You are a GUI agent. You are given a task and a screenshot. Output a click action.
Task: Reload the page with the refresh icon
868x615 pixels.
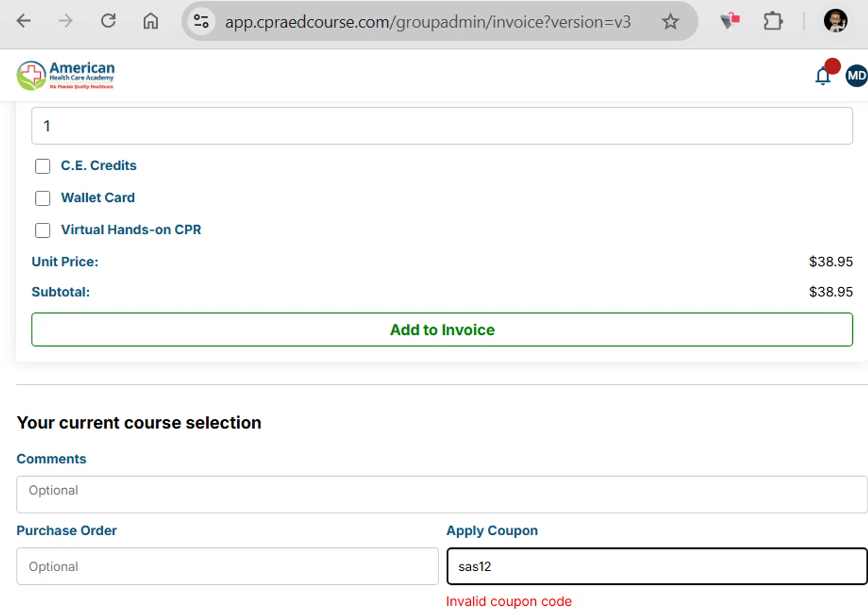pyautogui.click(x=108, y=21)
